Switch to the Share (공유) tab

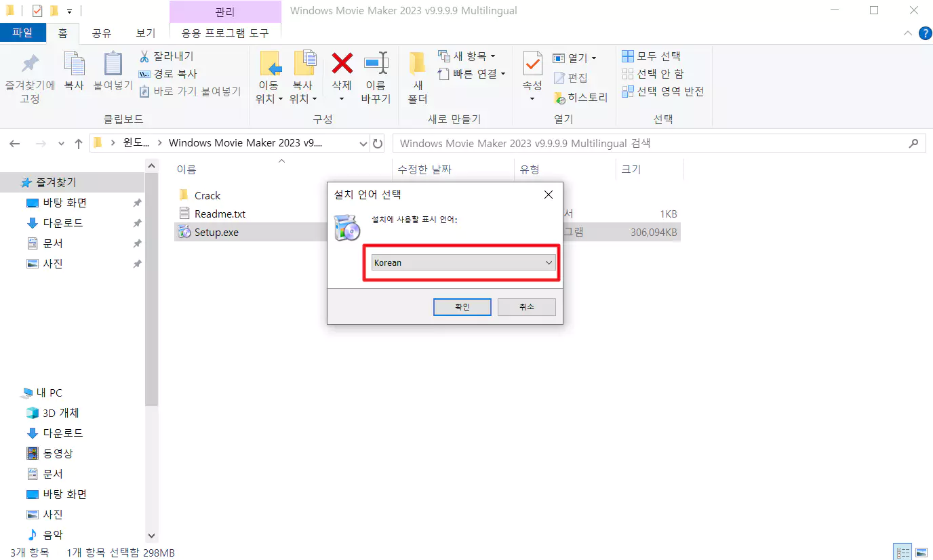coord(102,33)
